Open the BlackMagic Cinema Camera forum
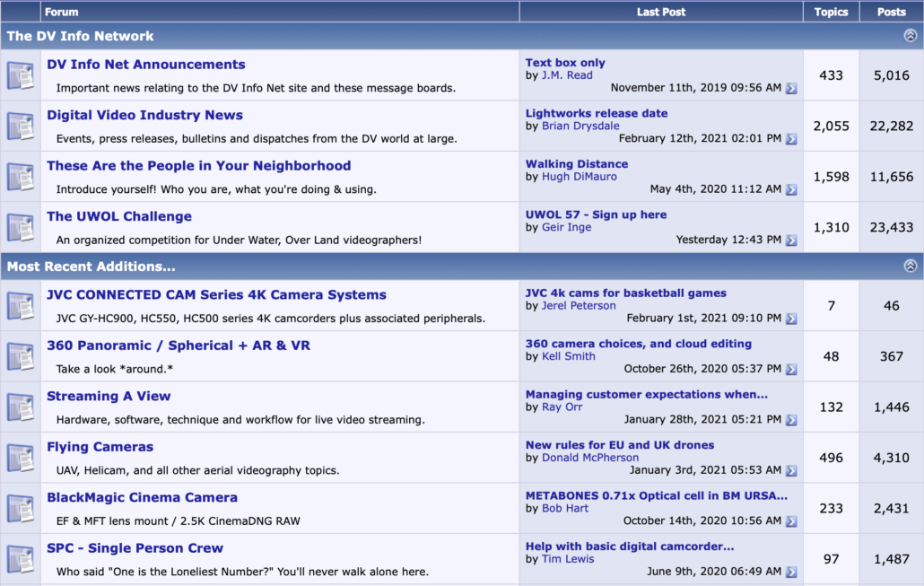The width and height of the screenshot is (924, 586). [x=142, y=497]
